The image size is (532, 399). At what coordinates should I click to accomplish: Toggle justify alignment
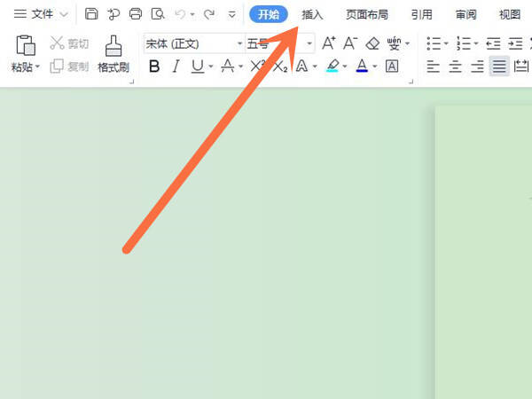[x=499, y=66]
